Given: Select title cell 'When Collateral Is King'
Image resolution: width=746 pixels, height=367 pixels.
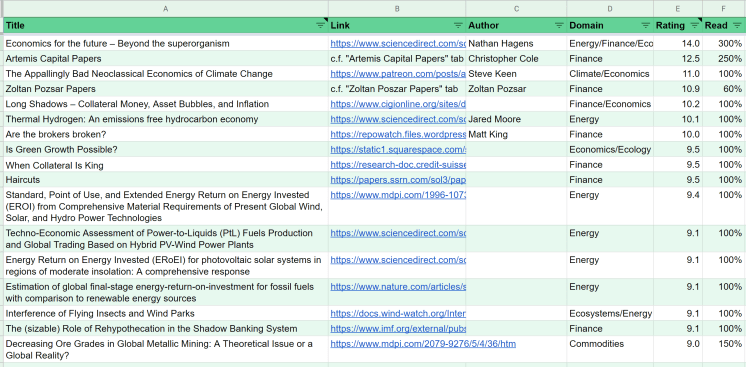Looking at the screenshot, I should pos(166,165).
